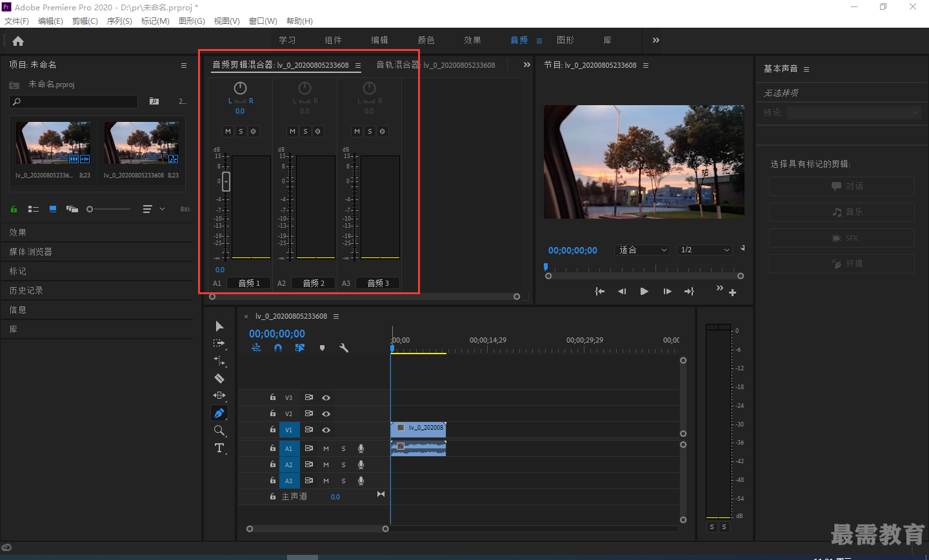
Task: Switch to 效果 workspace tab
Action: coord(473,40)
